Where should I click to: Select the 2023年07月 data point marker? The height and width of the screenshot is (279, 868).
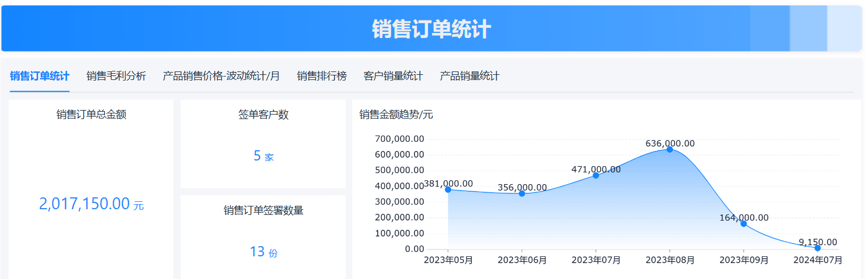[596, 175]
